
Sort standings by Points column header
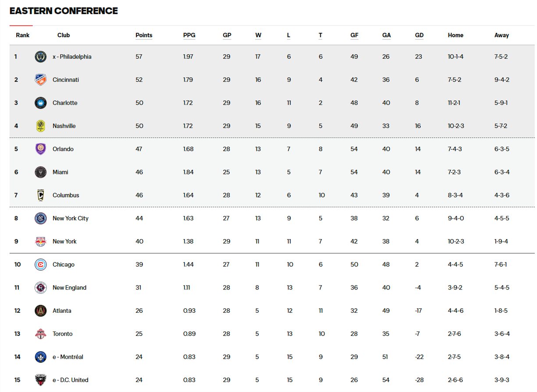144,35
